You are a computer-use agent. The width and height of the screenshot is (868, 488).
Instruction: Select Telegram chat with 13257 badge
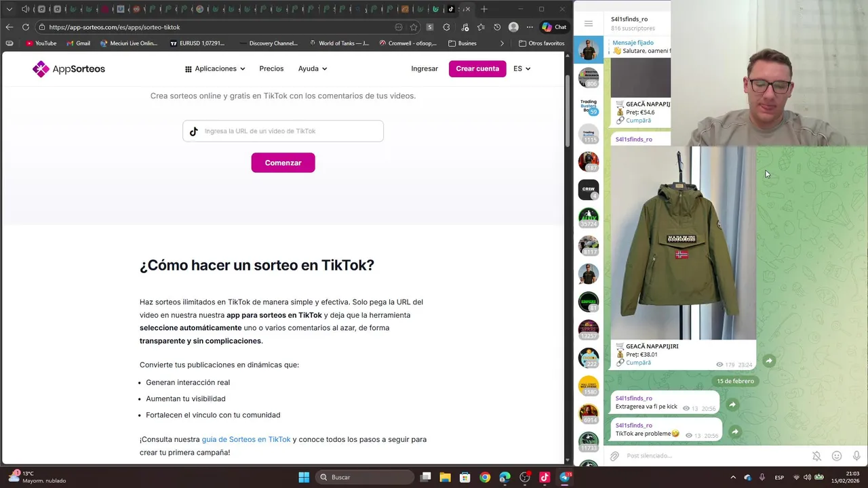589,329
